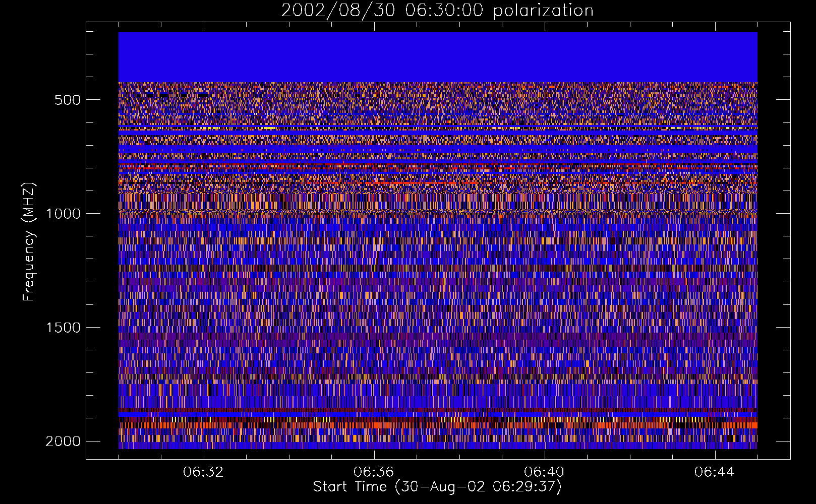Click the 06:44 time tick label
This screenshot has width=816, height=504.
pyautogui.click(x=715, y=472)
